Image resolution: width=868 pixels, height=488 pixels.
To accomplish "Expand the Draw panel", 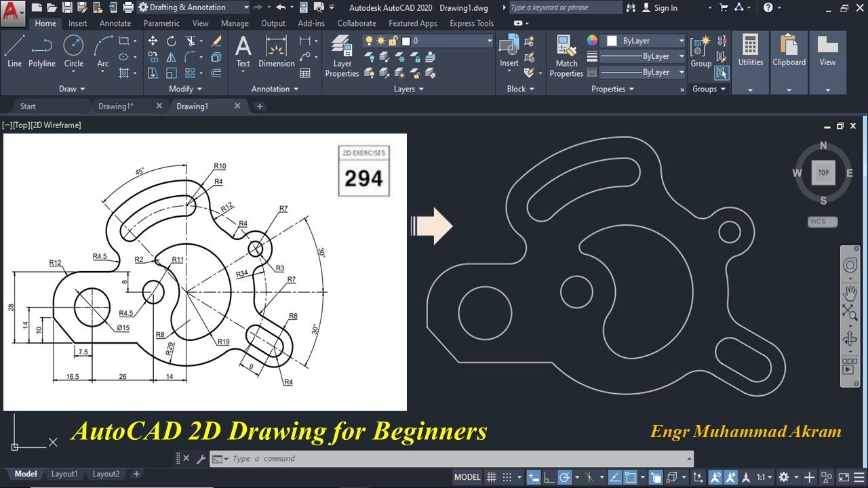I will tap(72, 89).
